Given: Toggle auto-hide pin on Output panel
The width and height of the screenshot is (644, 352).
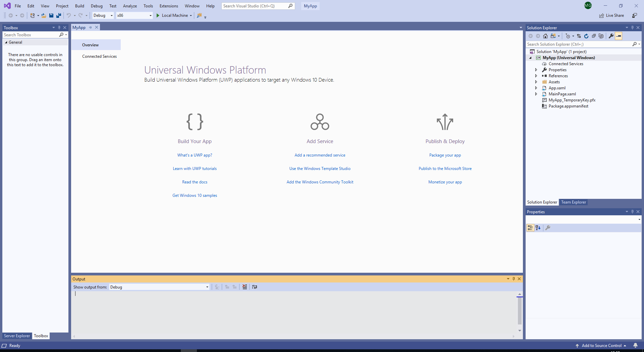Looking at the screenshot, I should click(x=514, y=279).
